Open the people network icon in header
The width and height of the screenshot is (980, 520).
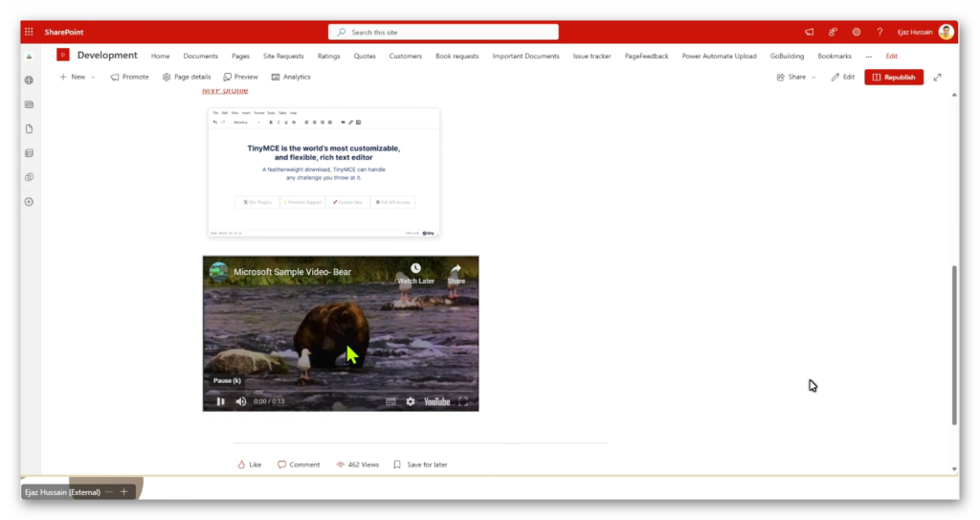click(x=833, y=32)
